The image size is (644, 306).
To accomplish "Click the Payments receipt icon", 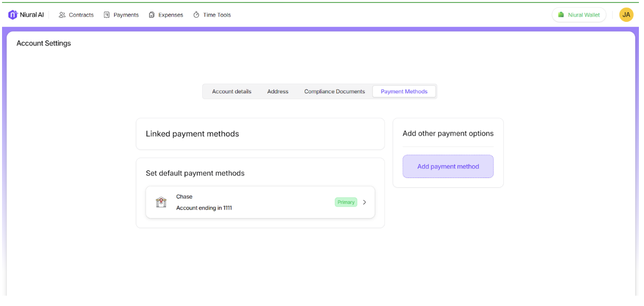I will point(107,15).
